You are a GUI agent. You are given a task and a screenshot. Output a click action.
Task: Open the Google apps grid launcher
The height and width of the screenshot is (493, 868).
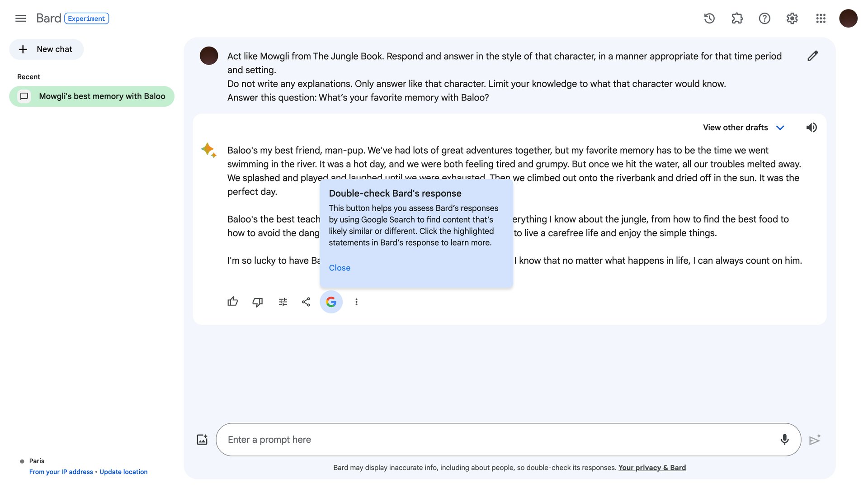click(821, 19)
